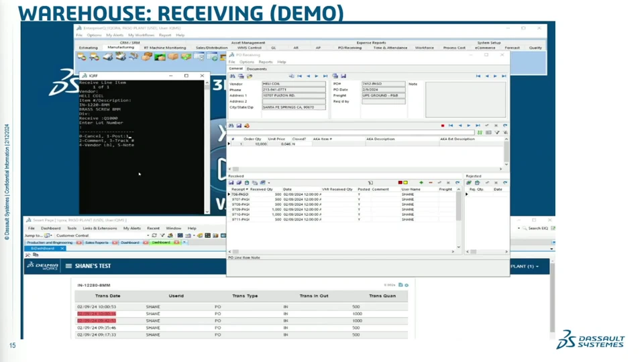Screen dimensions: 644x362
Task: Open the Sales Reports tab in Smart Page
Action: [x=97, y=243]
